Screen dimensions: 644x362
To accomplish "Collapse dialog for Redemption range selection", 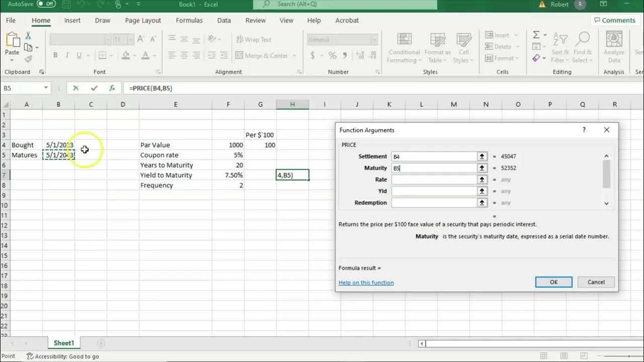I will (x=482, y=203).
